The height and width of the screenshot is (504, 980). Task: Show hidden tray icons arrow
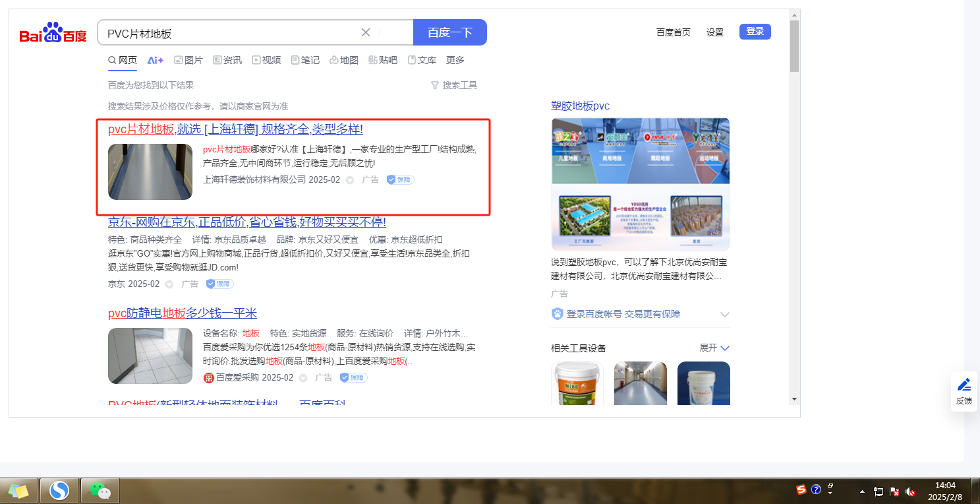(862, 491)
